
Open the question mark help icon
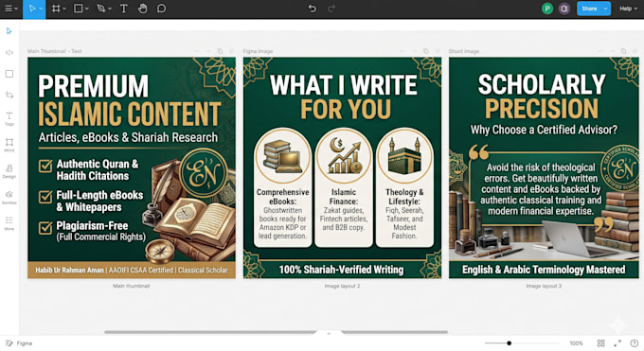pos(635,343)
